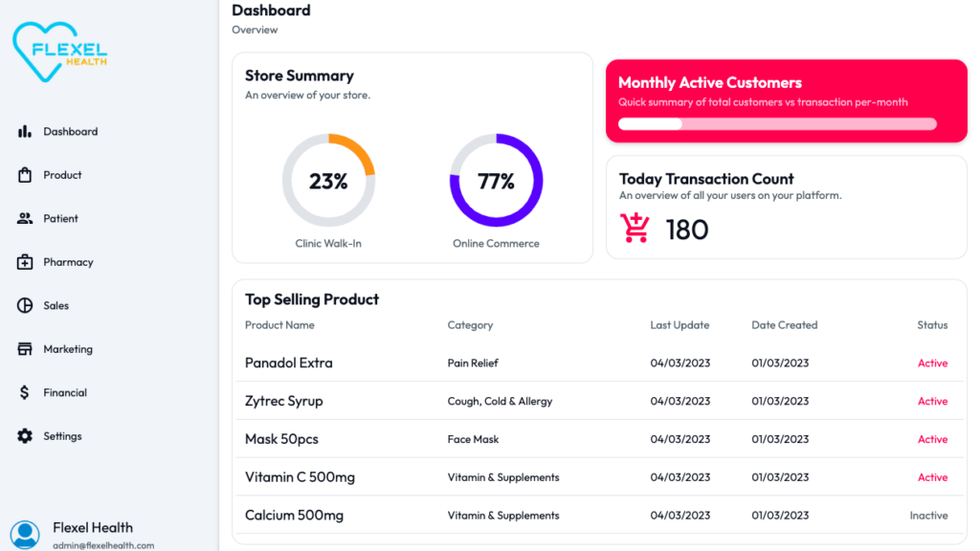Click the Online Commerce 77% donut chart
The image size is (980, 551).
[496, 181]
